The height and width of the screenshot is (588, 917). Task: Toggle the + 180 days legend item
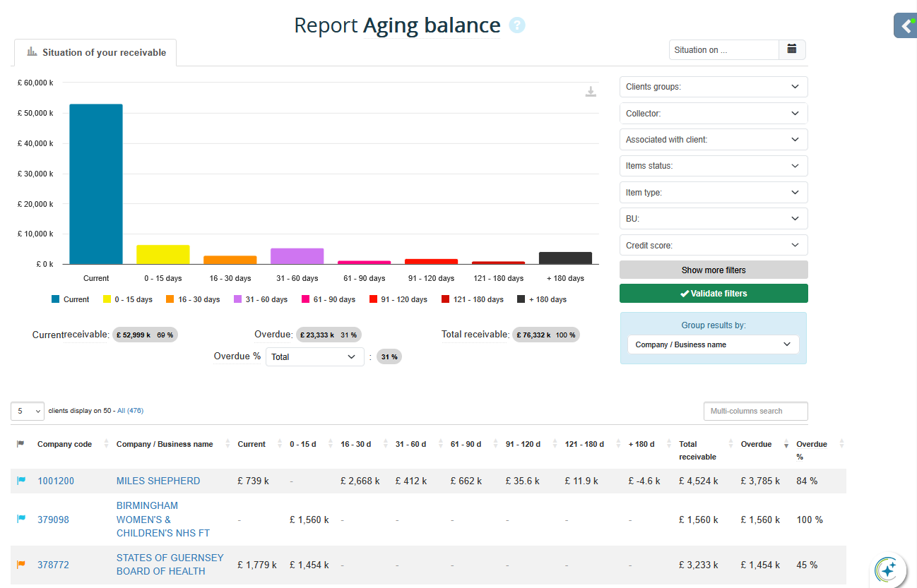542,299
